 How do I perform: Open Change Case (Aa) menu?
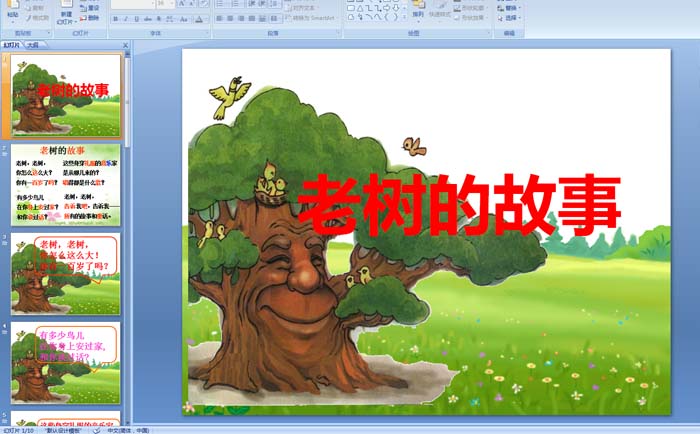(184, 19)
